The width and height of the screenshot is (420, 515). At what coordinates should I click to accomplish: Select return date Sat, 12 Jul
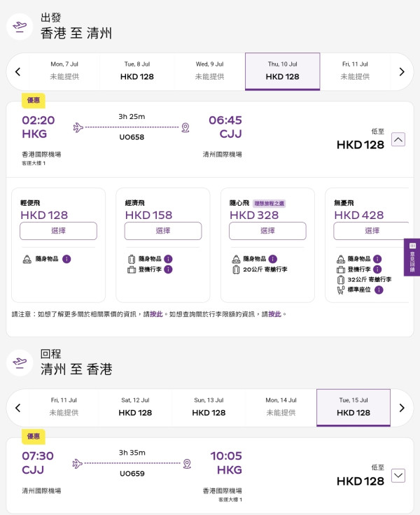tap(135, 408)
